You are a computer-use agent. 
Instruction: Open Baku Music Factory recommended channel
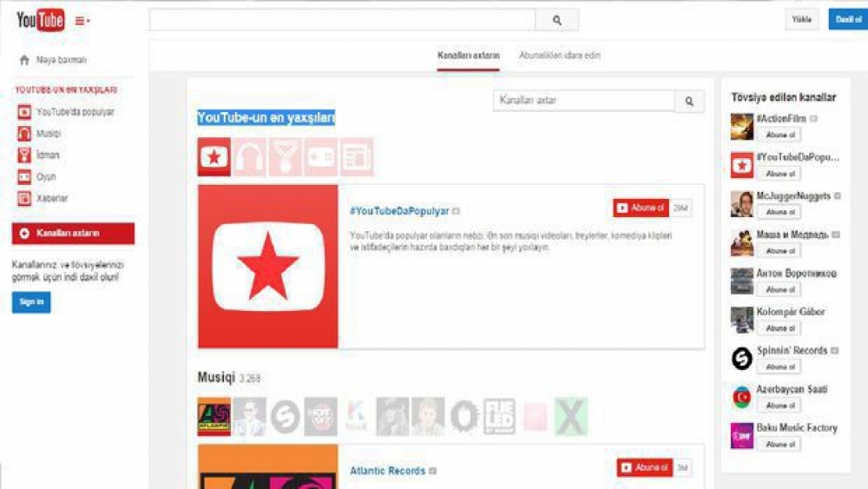(x=797, y=428)
